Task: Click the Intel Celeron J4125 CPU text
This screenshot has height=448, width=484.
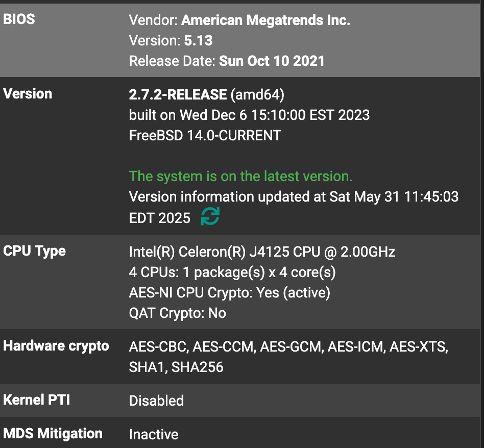Action: [x=262, y=252]
